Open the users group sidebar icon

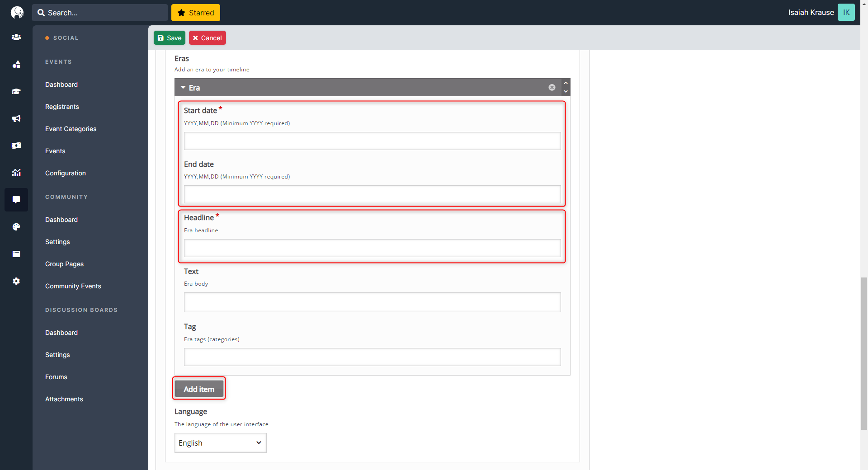click(x=16, y=37)
